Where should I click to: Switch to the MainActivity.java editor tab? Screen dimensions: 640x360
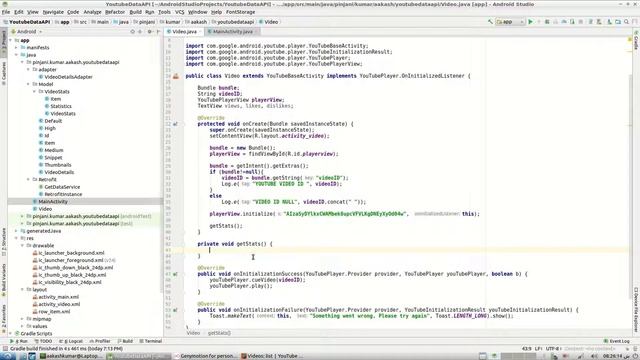coord(232,31)
